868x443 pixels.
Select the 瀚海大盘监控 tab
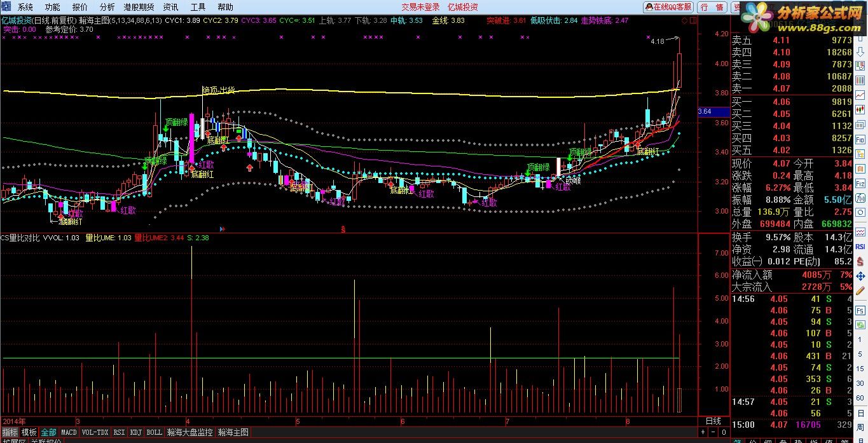click(189, 432)
